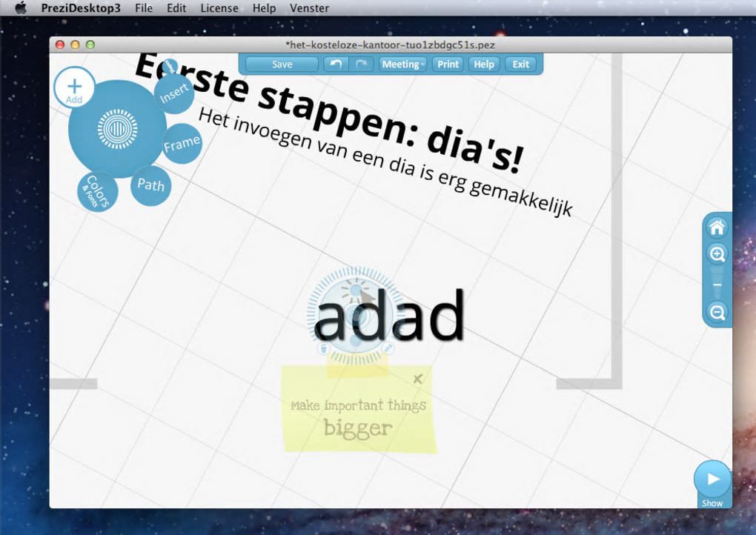The width and height of the screenshot is (756, 535).
Task: Click the Help toolbar button
Action: (x=483, y=64)
